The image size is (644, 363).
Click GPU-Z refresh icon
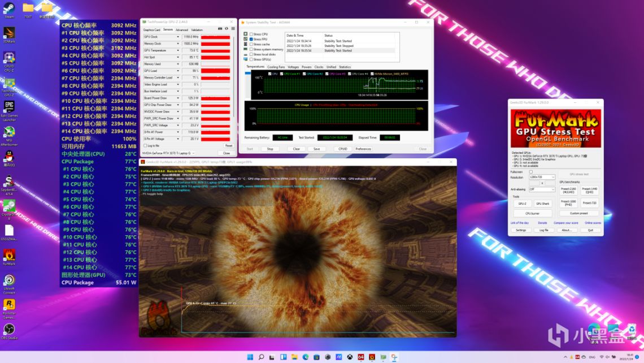227,29
